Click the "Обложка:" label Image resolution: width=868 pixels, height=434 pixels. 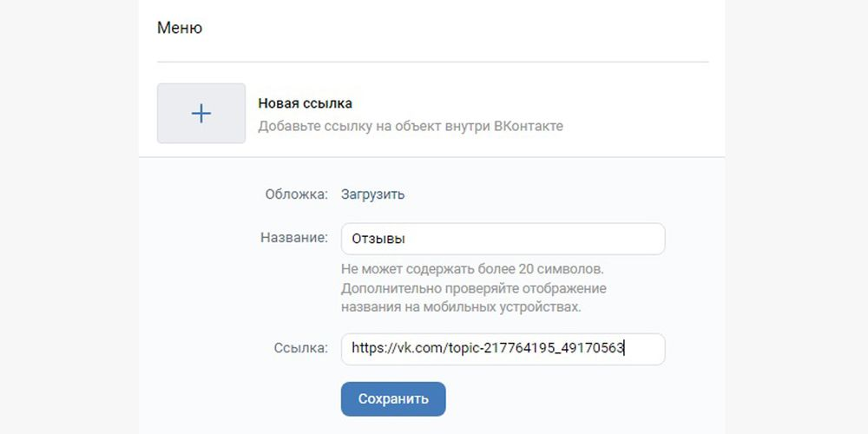[296, 194]
